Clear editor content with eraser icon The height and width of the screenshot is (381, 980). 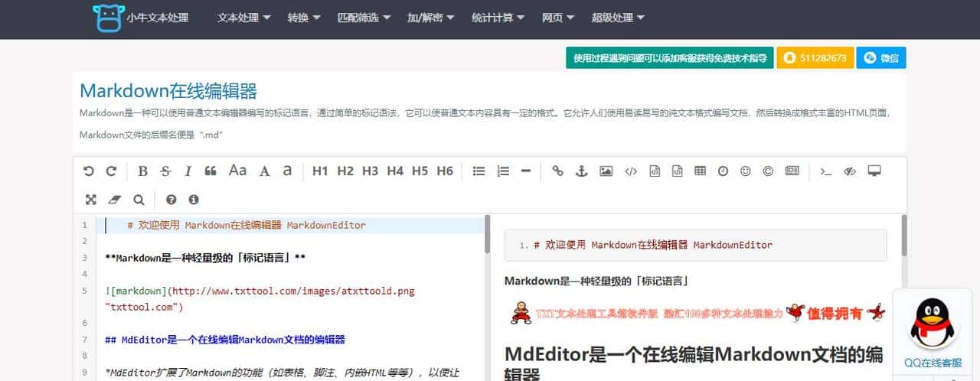click(115, 200)
